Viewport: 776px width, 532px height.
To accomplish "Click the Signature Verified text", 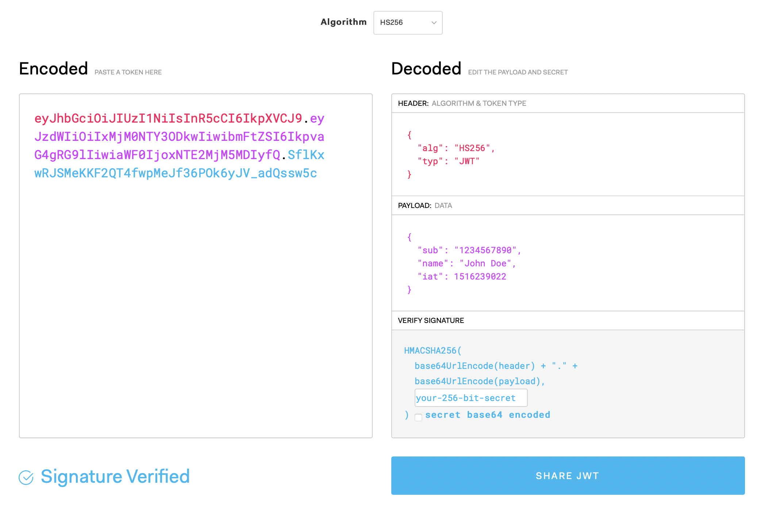I will click(x=115, y=477).
